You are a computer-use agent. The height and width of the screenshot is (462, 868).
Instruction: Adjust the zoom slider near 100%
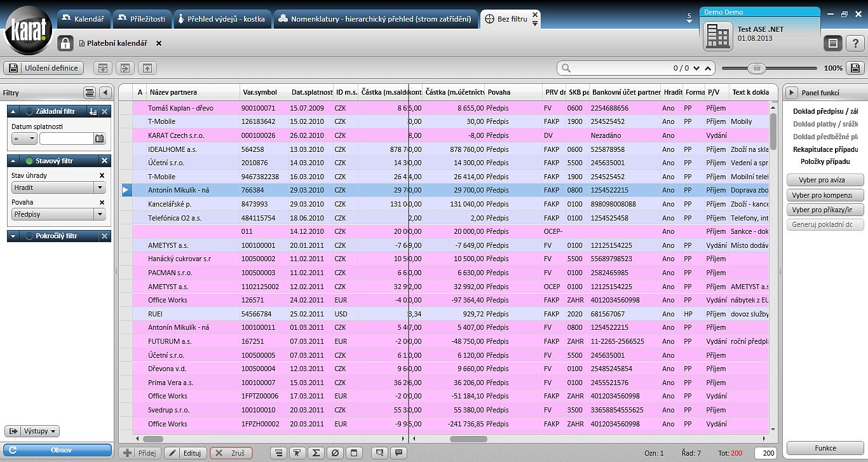click(x=756, y=68)
